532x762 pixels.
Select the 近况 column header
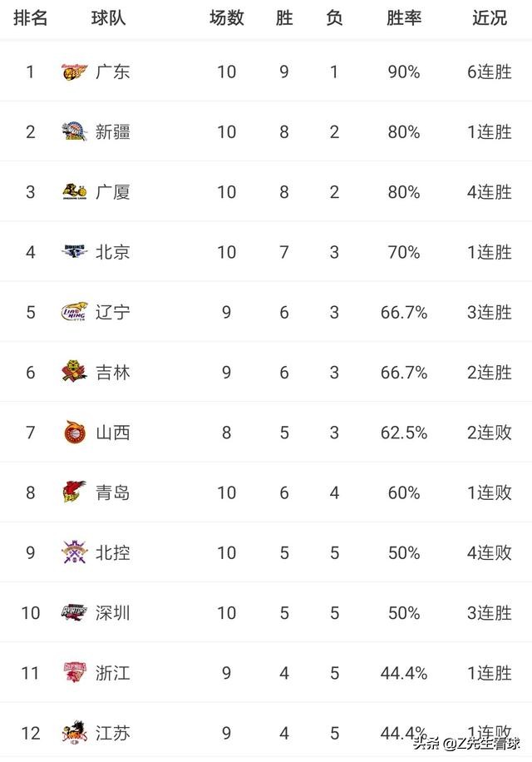[x=490, y=18]
